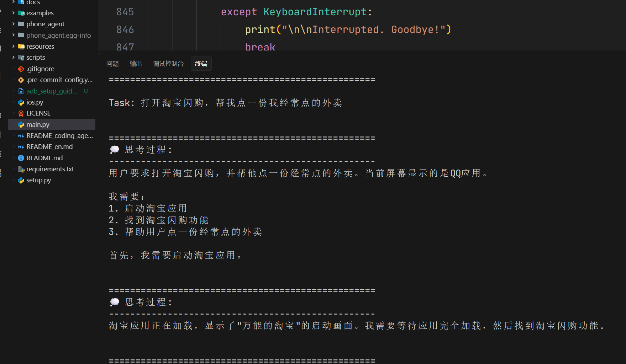Click the git icon beside .gitignore

[21, 69]
